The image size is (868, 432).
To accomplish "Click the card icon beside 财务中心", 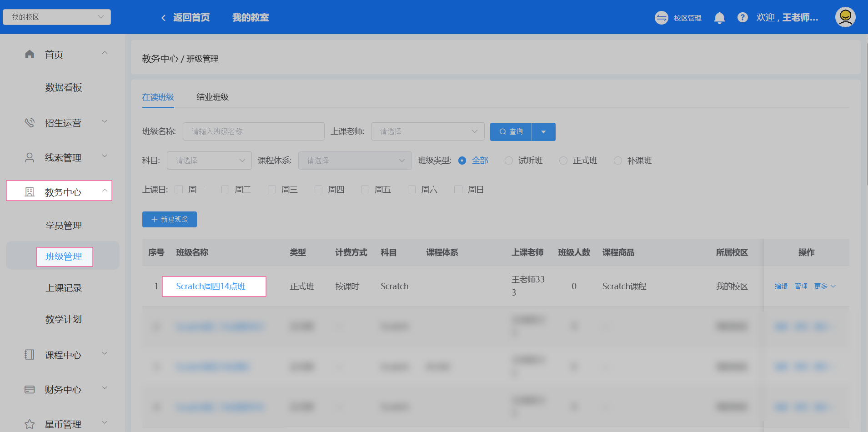I will coord(30,389).
